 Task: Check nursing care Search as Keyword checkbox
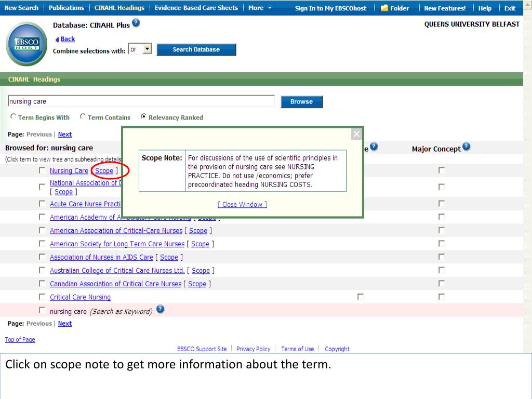pyautogui.click(x=42, y=310)
